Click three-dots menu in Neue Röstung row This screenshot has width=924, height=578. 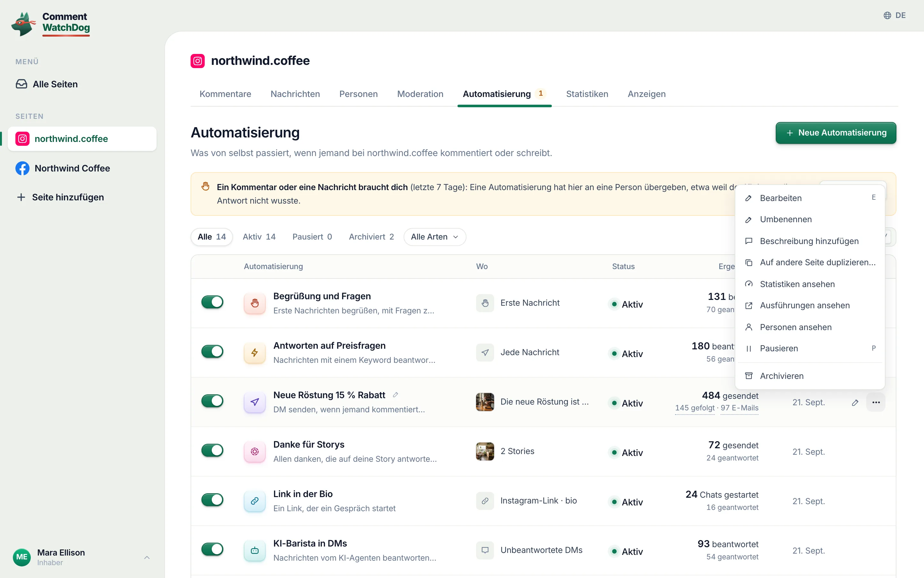coord(876,402)
